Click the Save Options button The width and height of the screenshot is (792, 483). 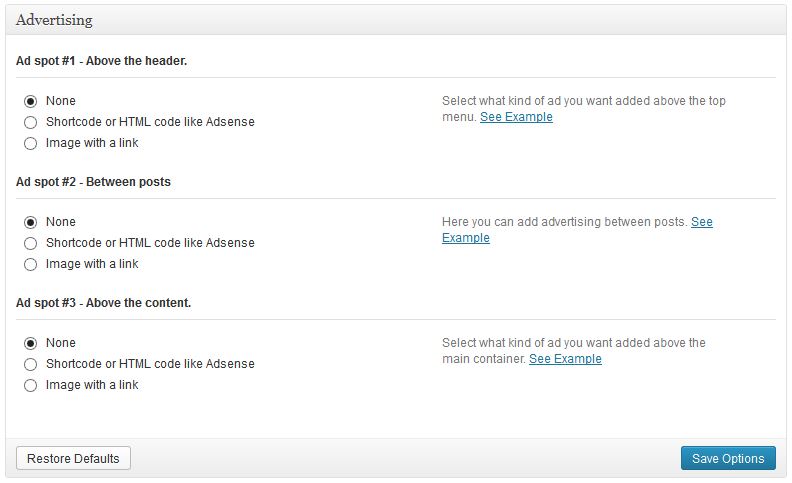[728, 458]
